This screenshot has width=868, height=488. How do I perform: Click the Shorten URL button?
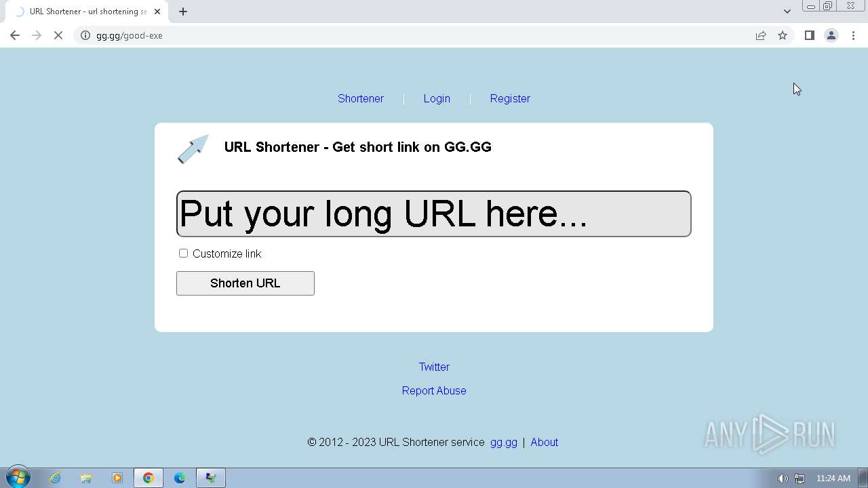pos(245,283)
